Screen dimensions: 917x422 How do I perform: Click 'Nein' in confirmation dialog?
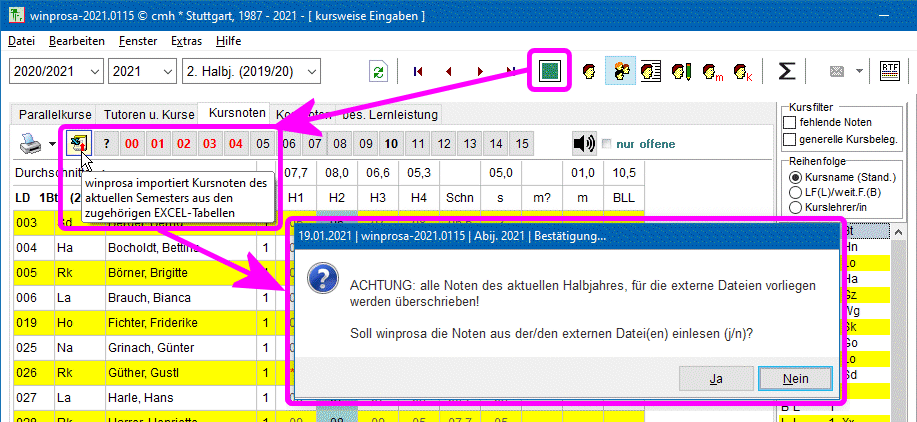[796, 379]
